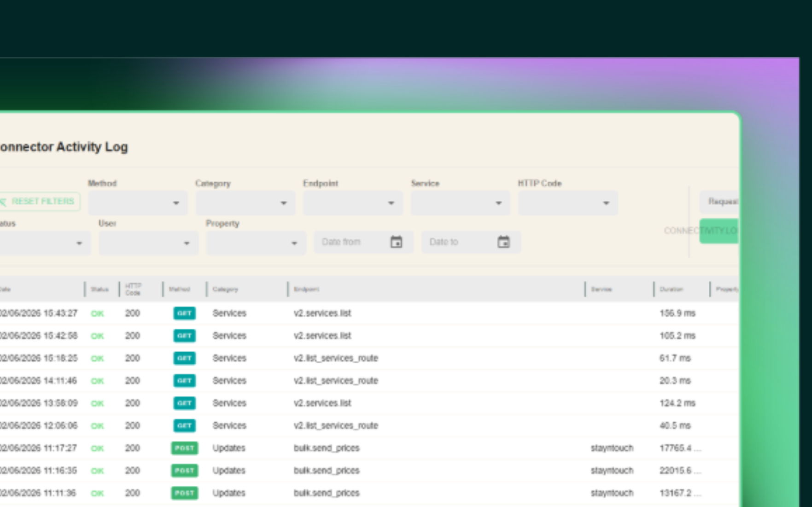The width and height of the screenshot is (812, 507).
Task: Select the v2.services.list endpoint at 15:43:27
Action: [x=322, y=313]
